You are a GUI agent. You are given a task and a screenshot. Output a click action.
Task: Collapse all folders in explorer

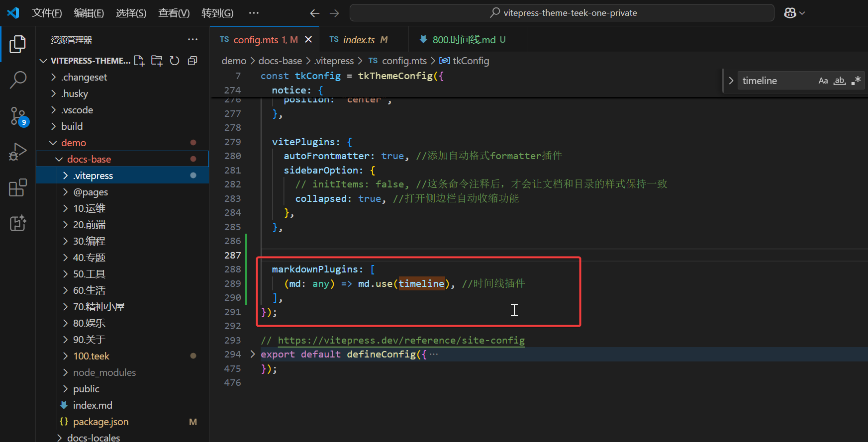tap(193, 61)
